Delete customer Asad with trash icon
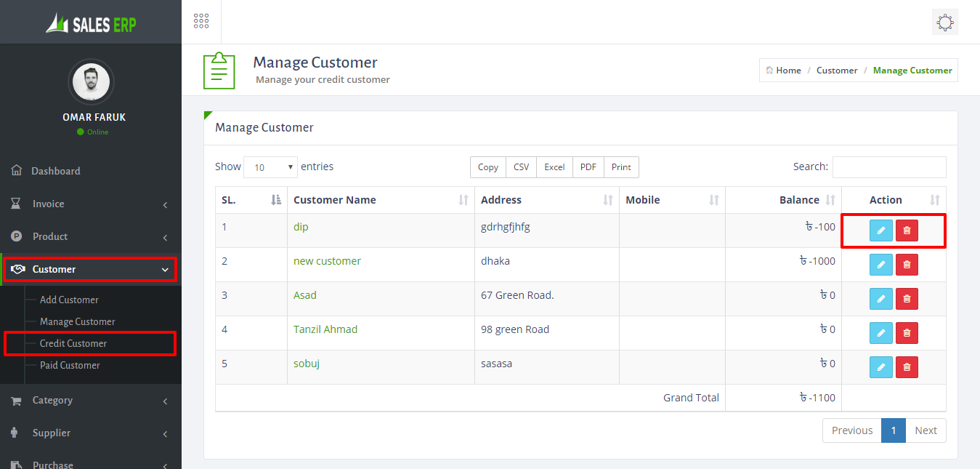Image resolution: width=980 pixels, height=469 pixels. click(x=907, y=299)
